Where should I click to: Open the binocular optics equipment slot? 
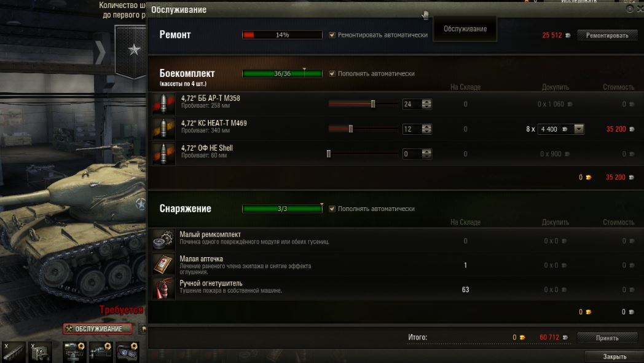[127, 353]
